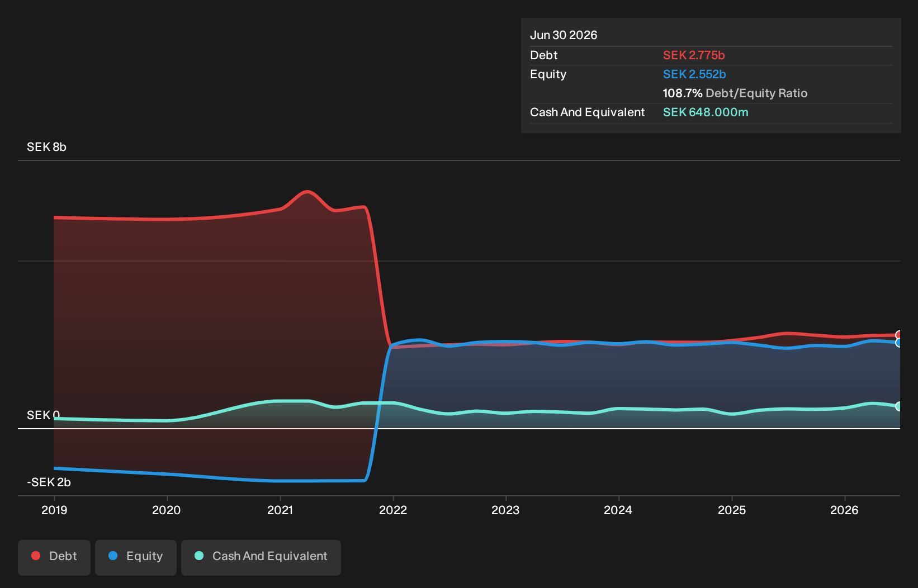
Task: Toggle the Cash And Equivalent legend button
Action: click(261, 557)
